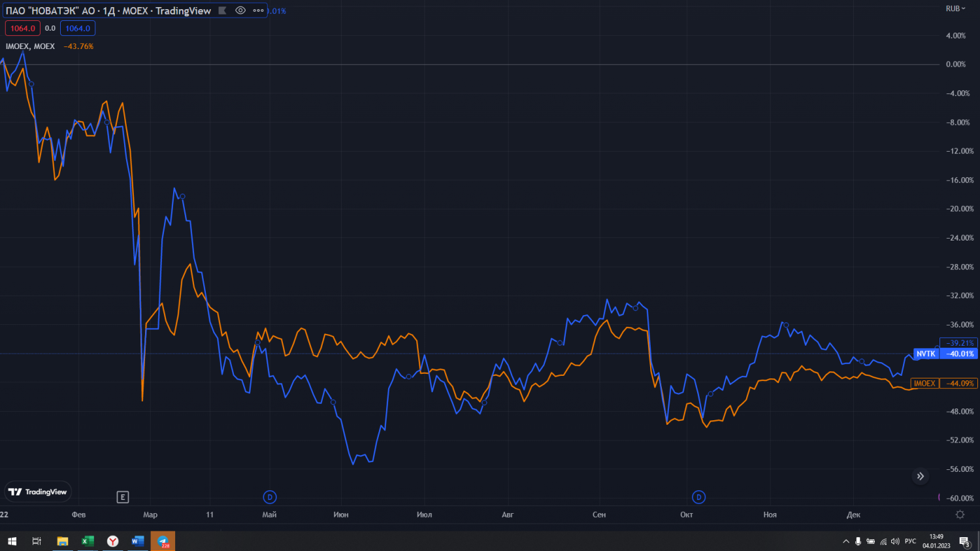
Task: Click the dividend D marker near May
Action: [x=269, y=497]
